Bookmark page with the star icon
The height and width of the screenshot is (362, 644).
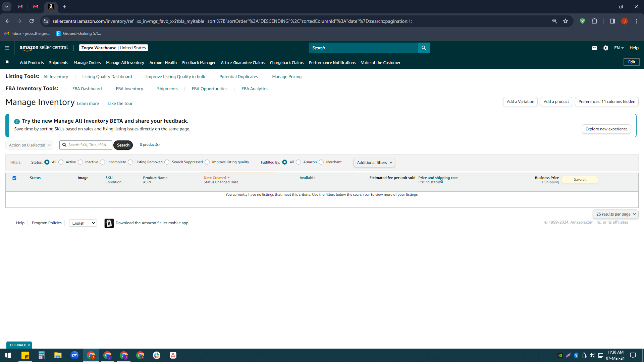[x=566, y=21]
